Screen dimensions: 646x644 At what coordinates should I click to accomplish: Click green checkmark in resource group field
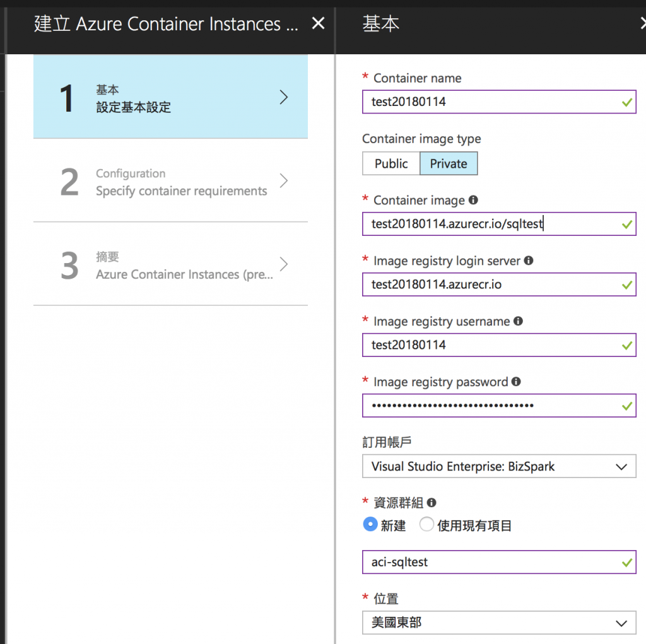click(x=627, y=563)
